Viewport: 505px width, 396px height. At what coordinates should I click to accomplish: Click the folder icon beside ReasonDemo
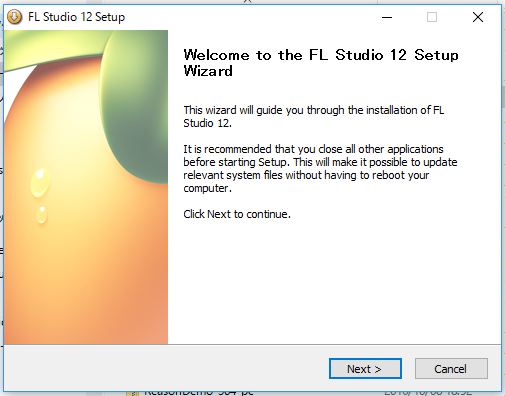pyautogui.click(x=133, y=393)
